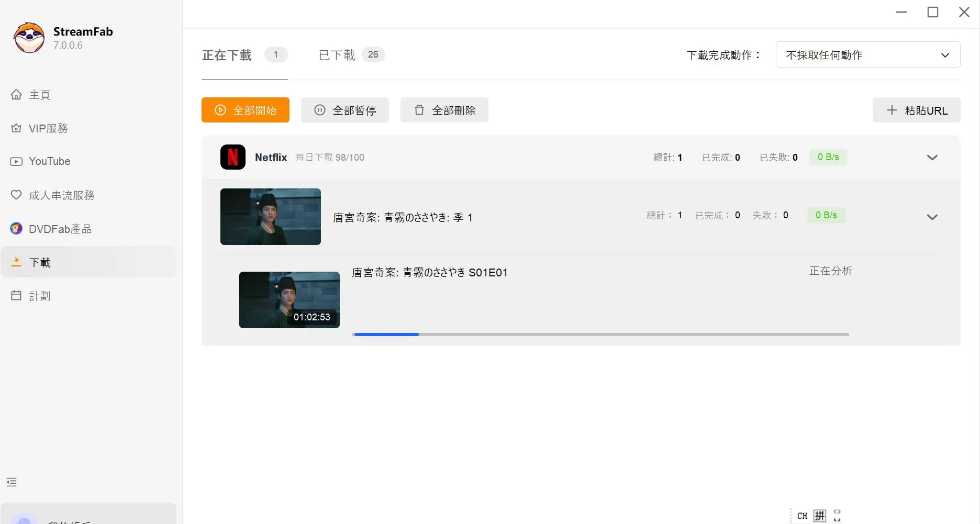Click the 季 1 season thumbnail

[271, 217]
